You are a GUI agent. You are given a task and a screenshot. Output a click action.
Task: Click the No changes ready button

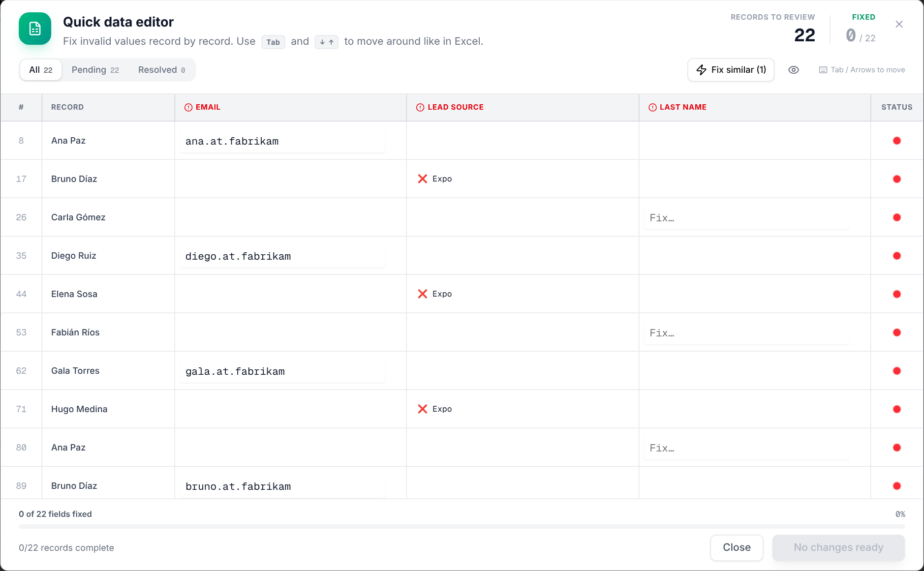coord(838,547)
